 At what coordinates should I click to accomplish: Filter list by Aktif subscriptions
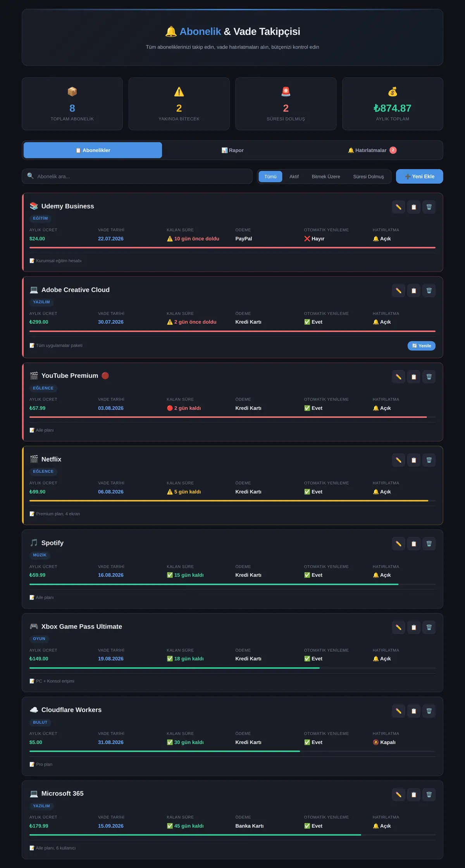[294, 176]
